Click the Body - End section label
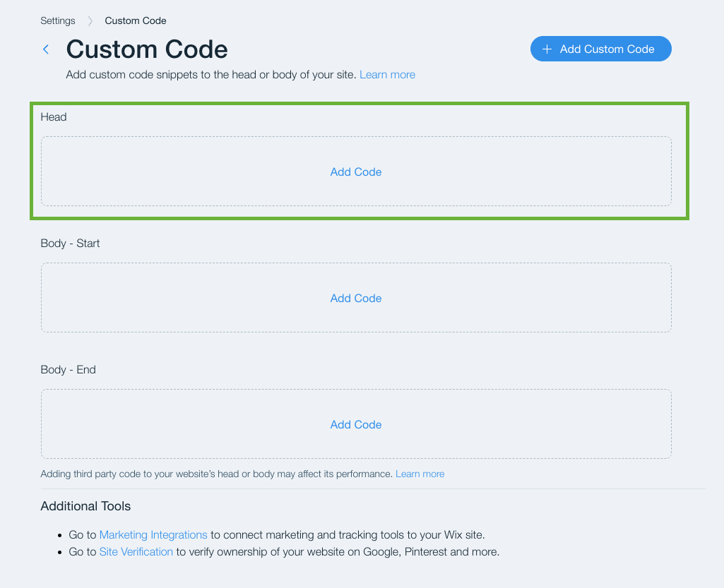 coord(68,369)
